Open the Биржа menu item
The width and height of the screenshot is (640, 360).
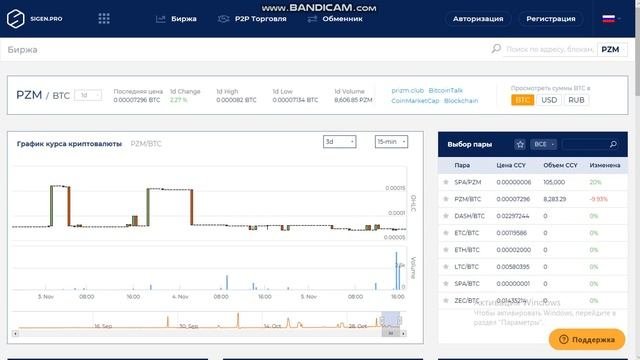pos(184,19)
